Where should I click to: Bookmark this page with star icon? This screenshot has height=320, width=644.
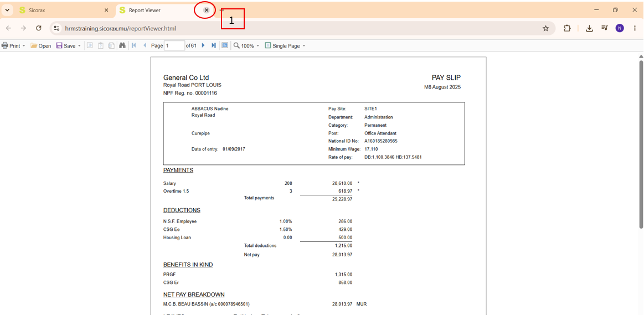(x=545, y=28)
